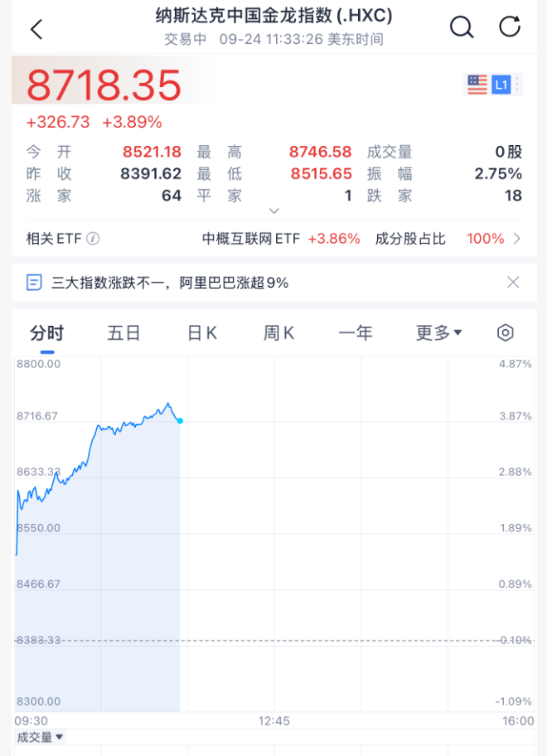Open the 更多 chart period dropdown

[439, 332]
